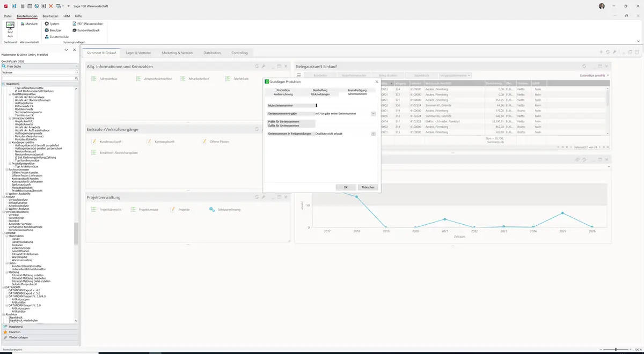The height and width of the screenshot is (354, 644).
Task: Collapse the DATANORM tree node
Action: click(3, 287)
